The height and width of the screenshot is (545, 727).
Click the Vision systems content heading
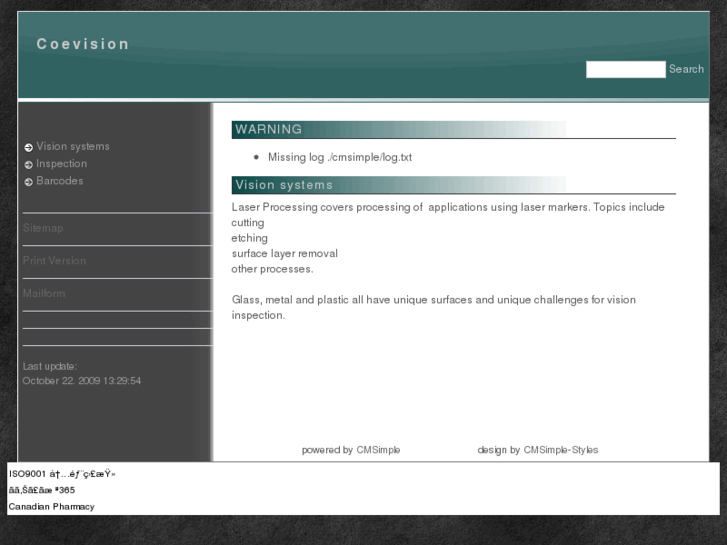pyautogui.click(x=453, y=185)
